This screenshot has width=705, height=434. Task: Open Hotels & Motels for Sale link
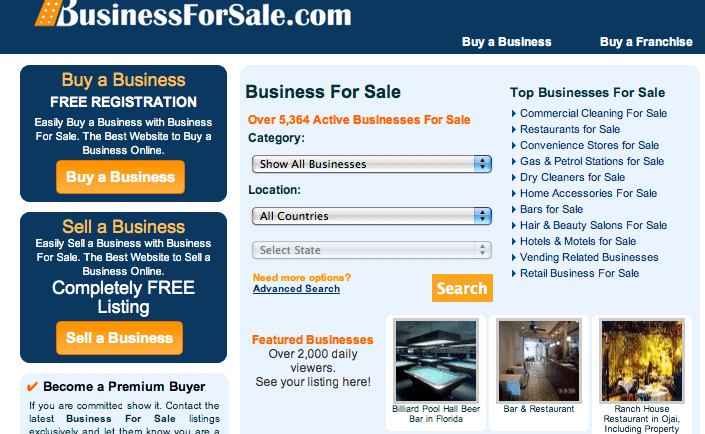point(578,242)
